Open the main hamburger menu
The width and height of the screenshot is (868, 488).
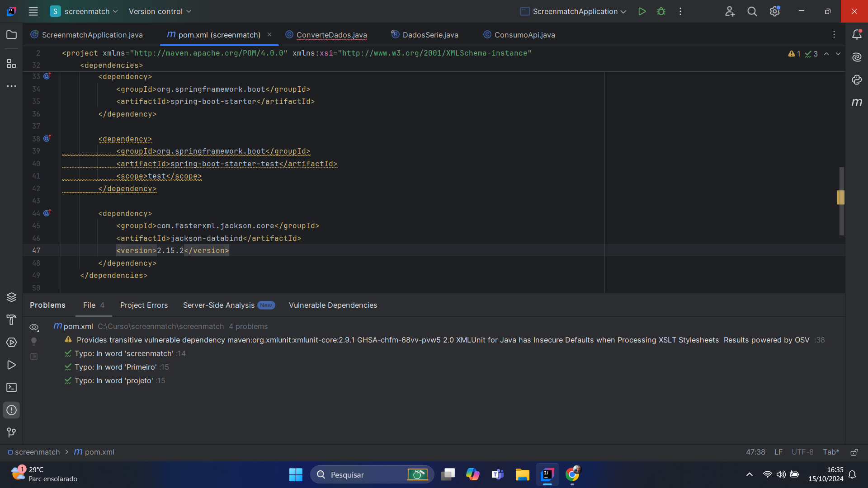point(33,11)
